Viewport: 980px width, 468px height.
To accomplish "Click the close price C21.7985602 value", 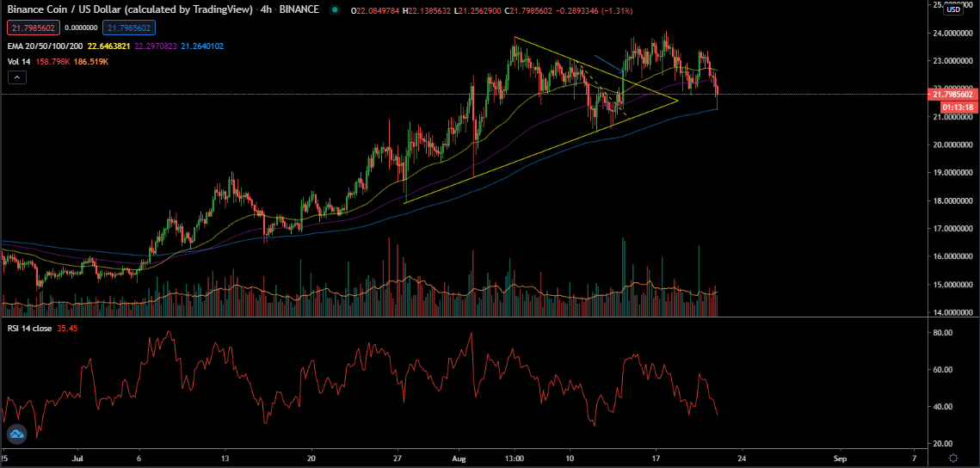I will [x=528, y=10].
